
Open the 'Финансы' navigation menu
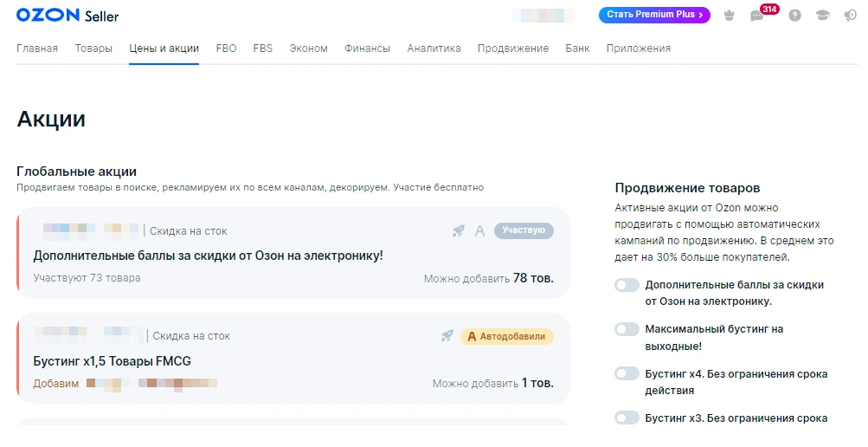367,49
